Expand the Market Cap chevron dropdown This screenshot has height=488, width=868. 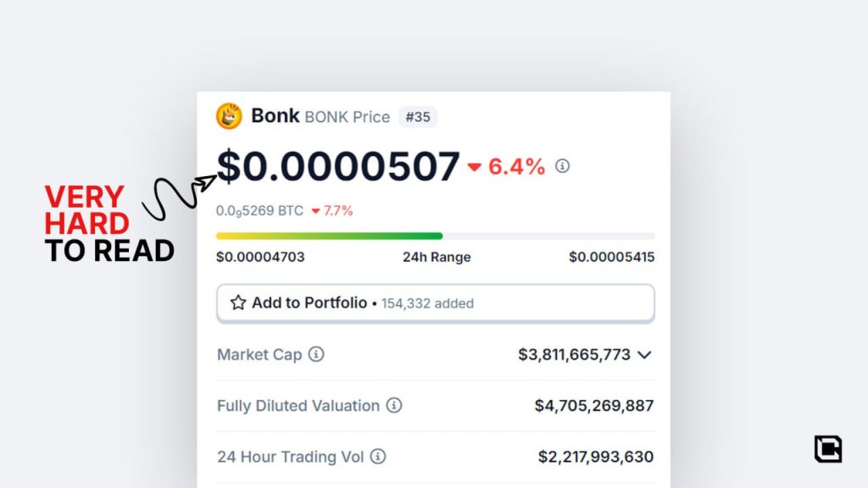pos(644,355)
